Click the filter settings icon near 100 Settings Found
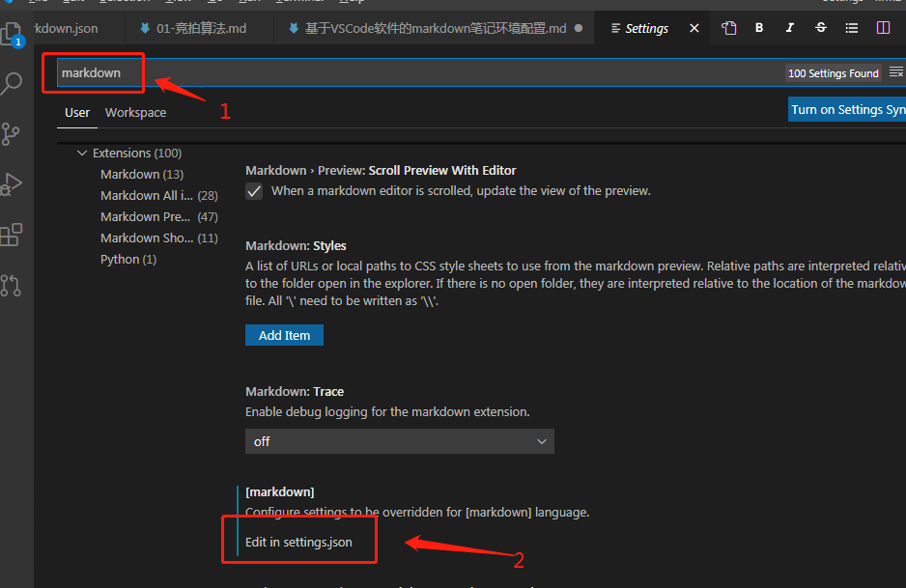The width and height of the screenshot is (906, 588). click(896, 72)
